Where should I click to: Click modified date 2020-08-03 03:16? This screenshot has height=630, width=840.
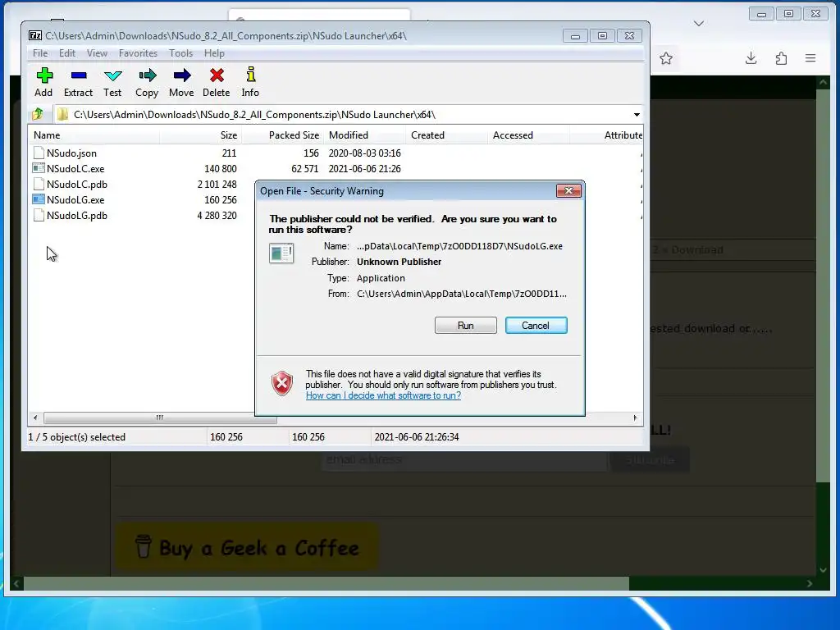point(364,153)
